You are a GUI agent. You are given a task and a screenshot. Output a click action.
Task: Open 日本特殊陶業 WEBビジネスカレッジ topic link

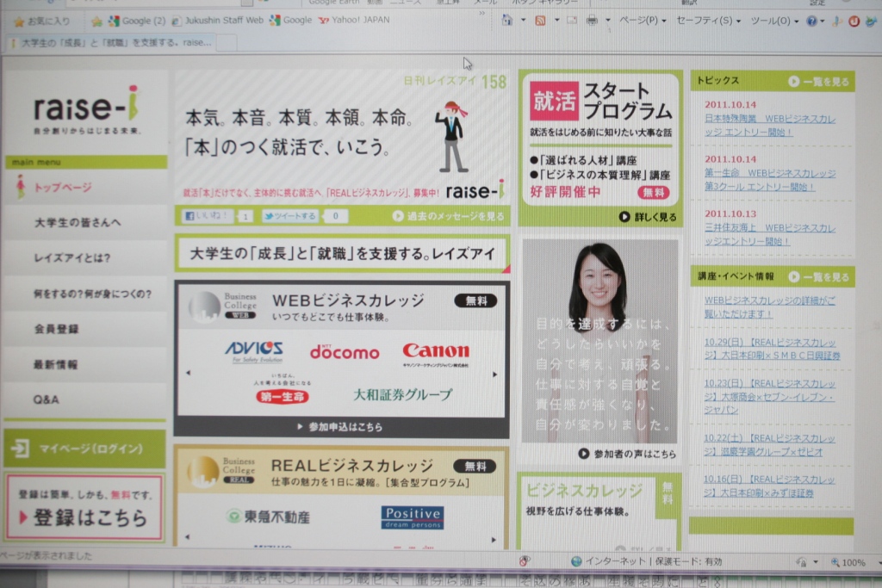click(x=770, y=126)
